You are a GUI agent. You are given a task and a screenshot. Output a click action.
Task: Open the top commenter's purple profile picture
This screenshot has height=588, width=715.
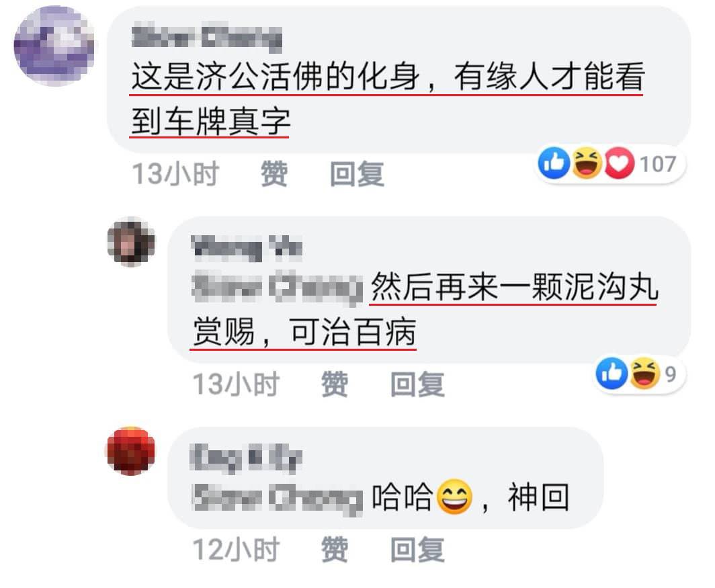[54, 46]
